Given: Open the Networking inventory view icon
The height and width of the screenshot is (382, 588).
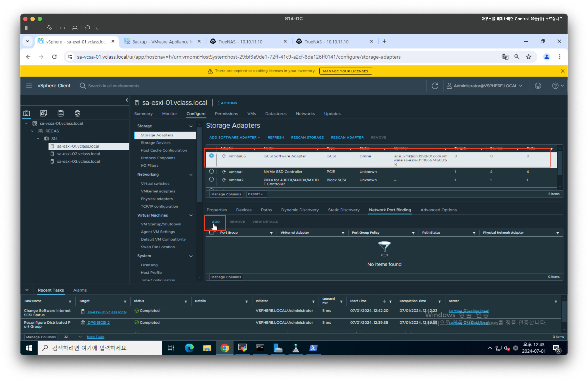Looking at the screenshot, I should point(77,113).
